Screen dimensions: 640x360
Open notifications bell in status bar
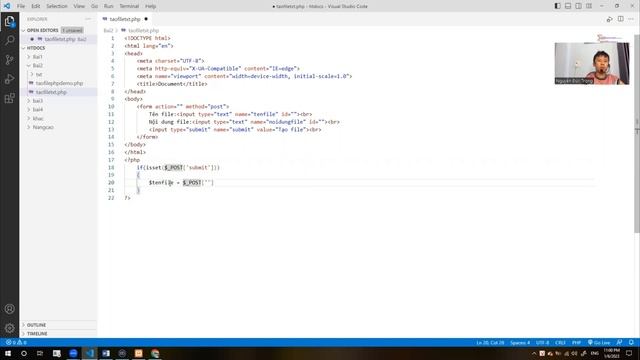pos(631,342)
